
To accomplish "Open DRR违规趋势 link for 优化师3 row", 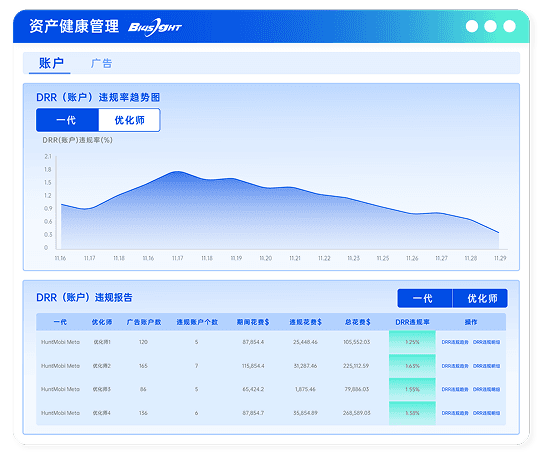I will (x=455, y=389).
